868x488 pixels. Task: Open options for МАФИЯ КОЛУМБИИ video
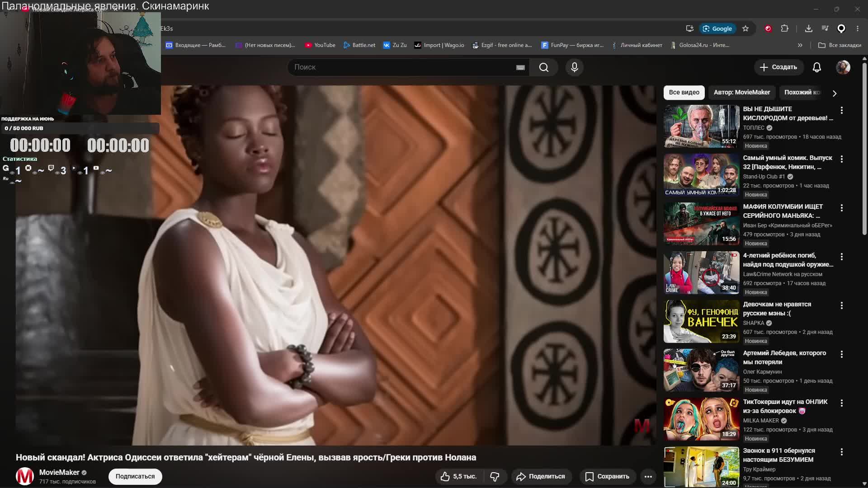coord(842,208)
